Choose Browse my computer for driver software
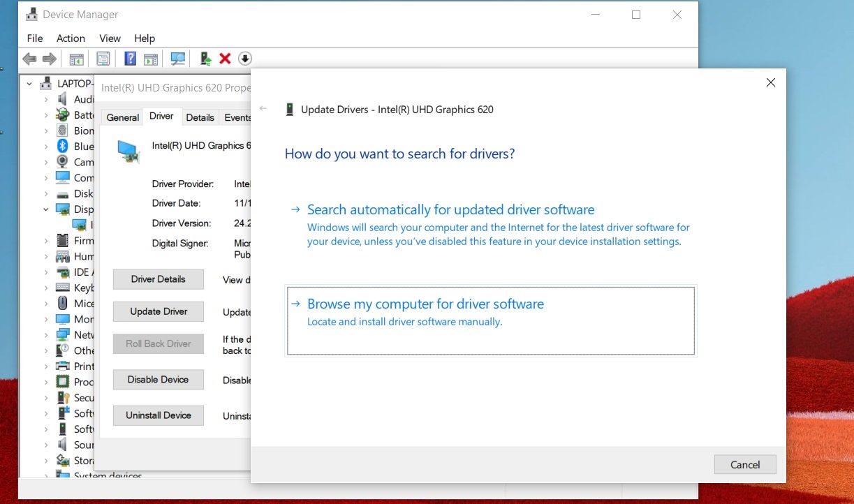The image size is (854, 504). [x=425, y=304]
